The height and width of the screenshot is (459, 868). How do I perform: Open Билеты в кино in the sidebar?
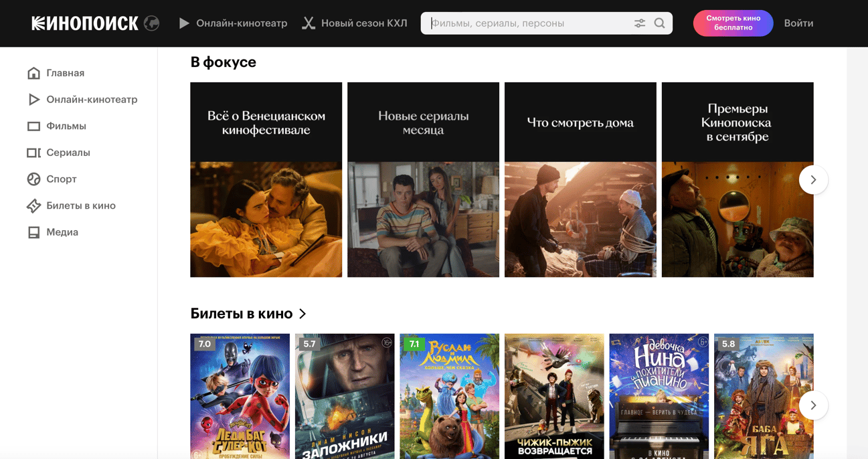pyautogui.click(x=81, y=205)
